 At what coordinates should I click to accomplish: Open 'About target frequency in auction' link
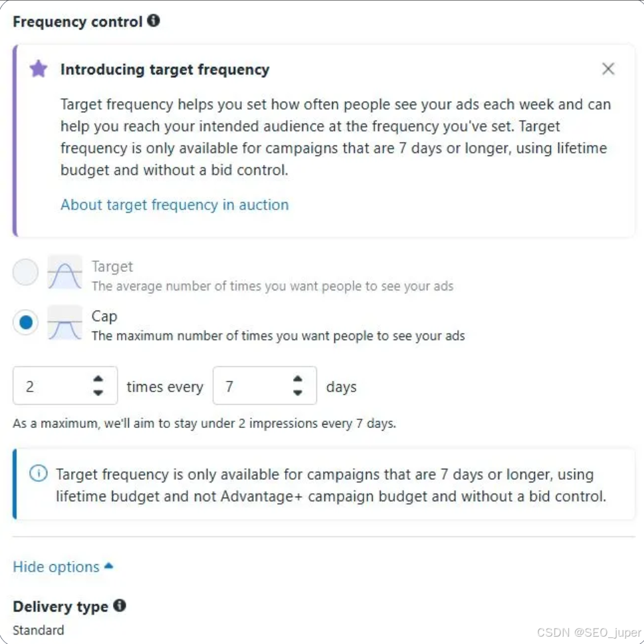click(x=174, y=205)
